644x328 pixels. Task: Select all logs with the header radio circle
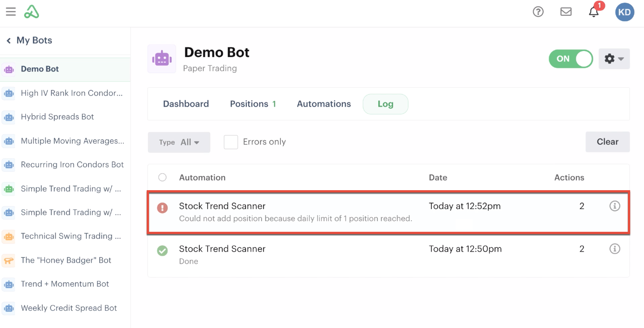click(162, 177)
